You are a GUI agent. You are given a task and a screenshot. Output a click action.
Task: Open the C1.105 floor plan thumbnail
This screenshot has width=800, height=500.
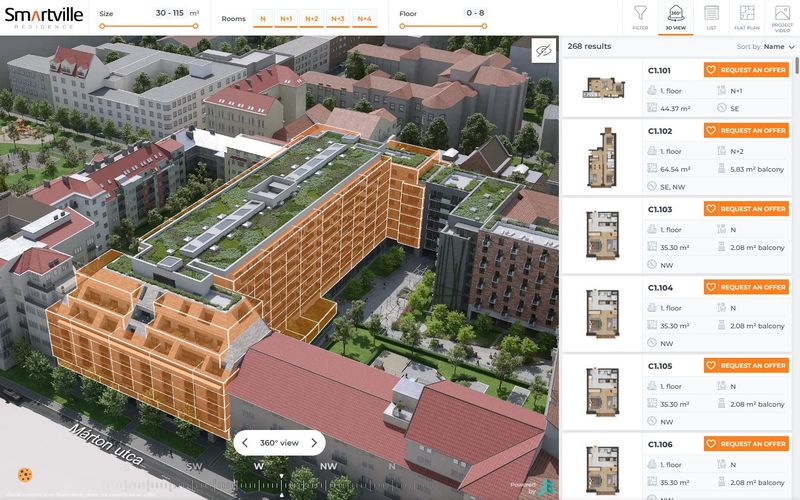coord(603,392)
